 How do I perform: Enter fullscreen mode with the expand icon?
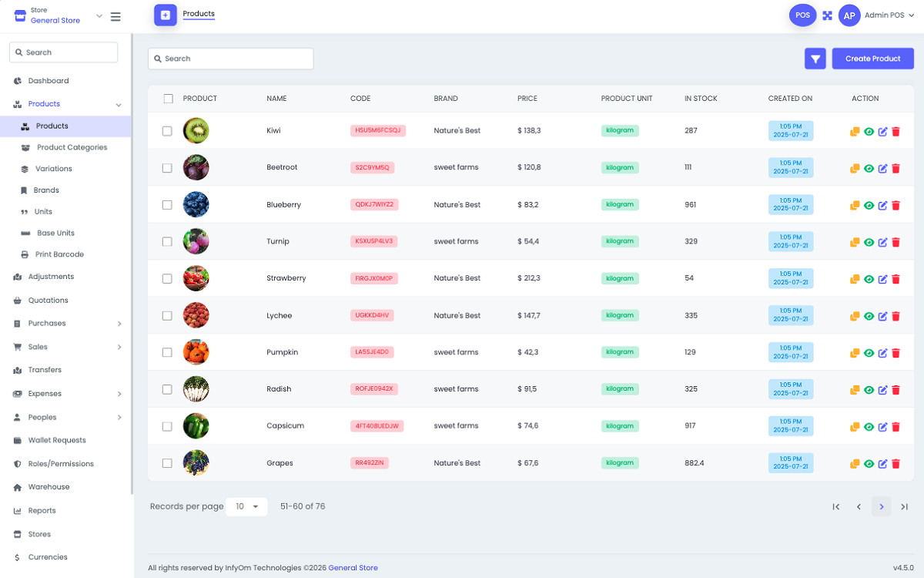point(827,15)
